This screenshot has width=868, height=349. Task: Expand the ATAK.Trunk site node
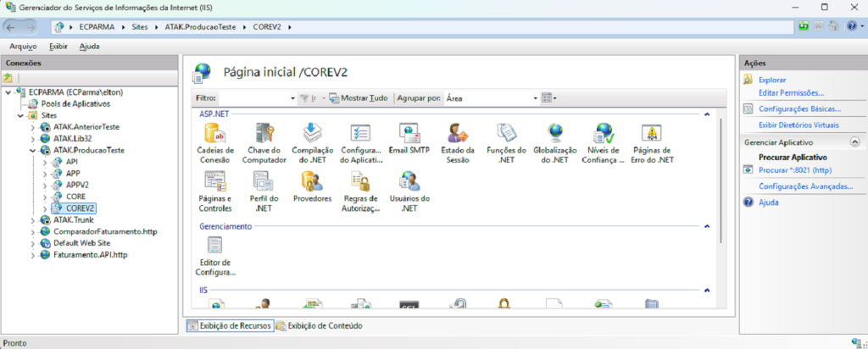pos(33,219)
